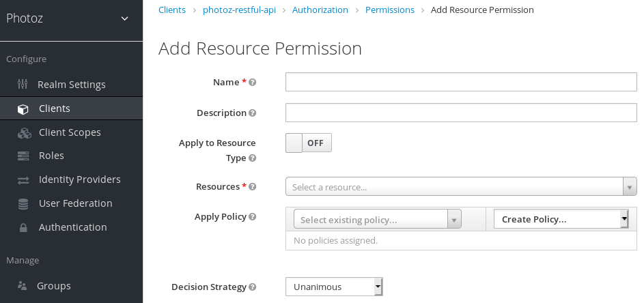Open the Unanimous decision strategy dropdown
The image size is (644, 303).
click(334, 287)
